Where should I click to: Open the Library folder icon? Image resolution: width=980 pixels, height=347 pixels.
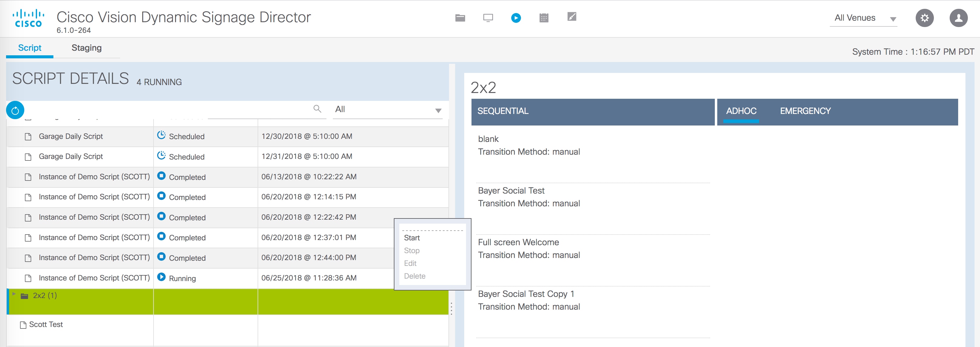point(460,18)
